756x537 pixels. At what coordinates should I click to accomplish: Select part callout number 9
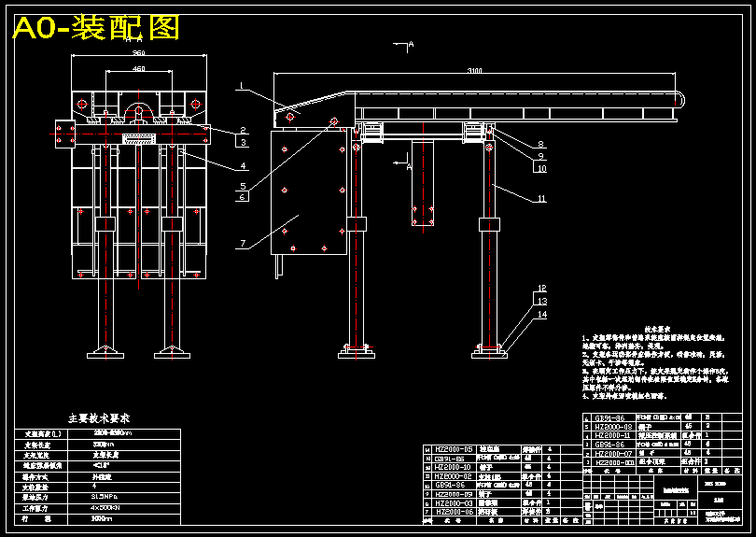point(540,156)
